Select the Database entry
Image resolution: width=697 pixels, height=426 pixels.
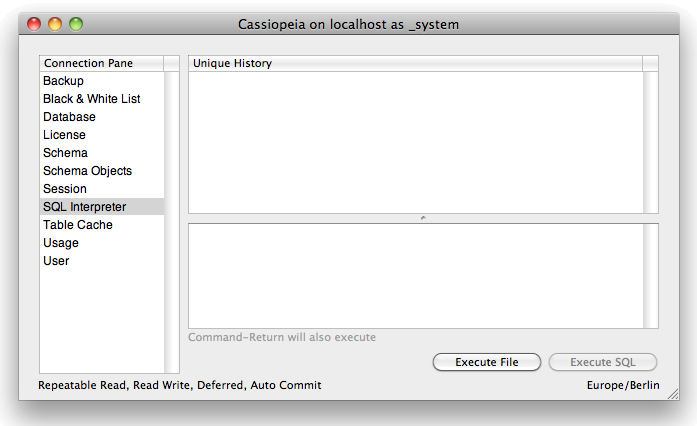click(x=102, y=117)
